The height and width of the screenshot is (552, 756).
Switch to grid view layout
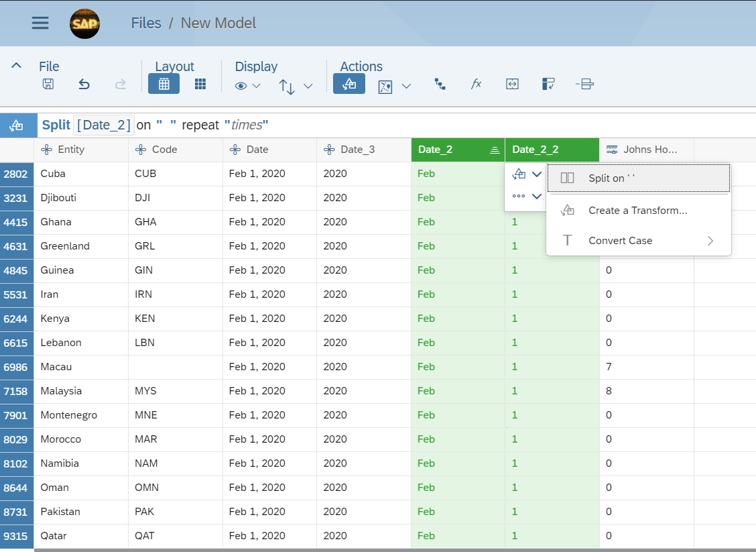tap(164, 84)
